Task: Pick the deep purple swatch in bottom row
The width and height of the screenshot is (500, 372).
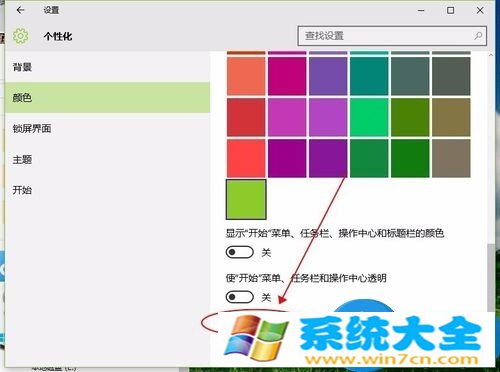Action: [328, 158]
